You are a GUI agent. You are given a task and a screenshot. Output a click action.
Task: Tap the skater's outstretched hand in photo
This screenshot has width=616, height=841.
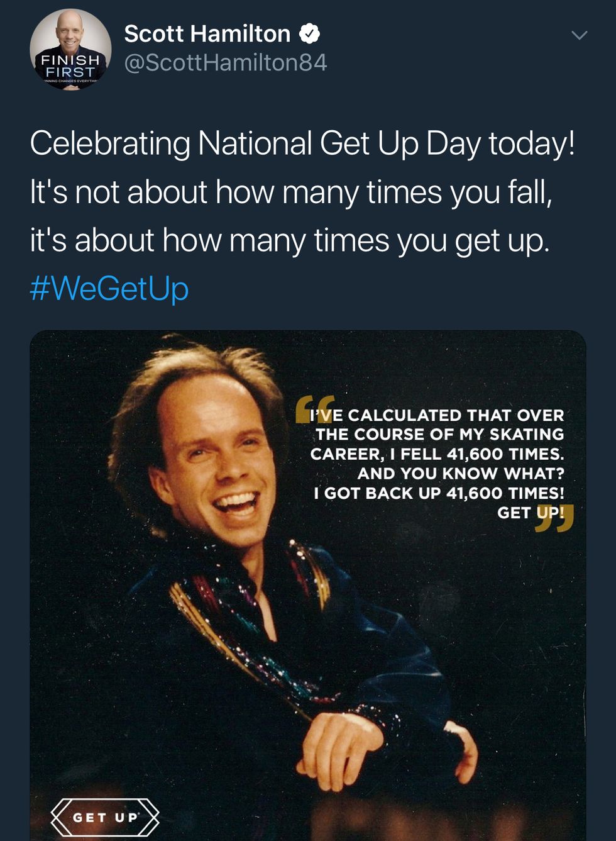pos(352,742)
